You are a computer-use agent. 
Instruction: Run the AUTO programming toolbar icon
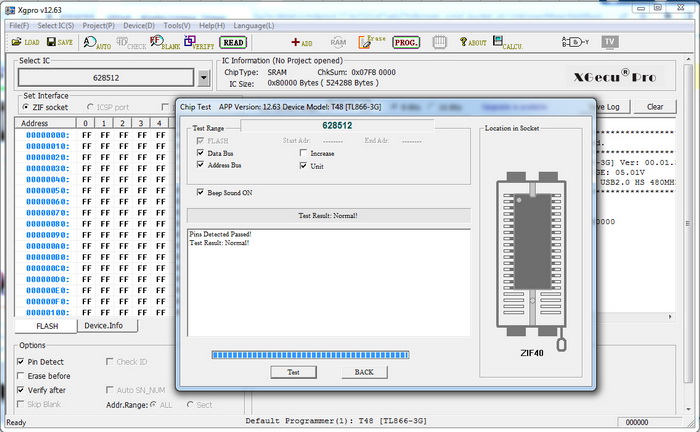97,42
